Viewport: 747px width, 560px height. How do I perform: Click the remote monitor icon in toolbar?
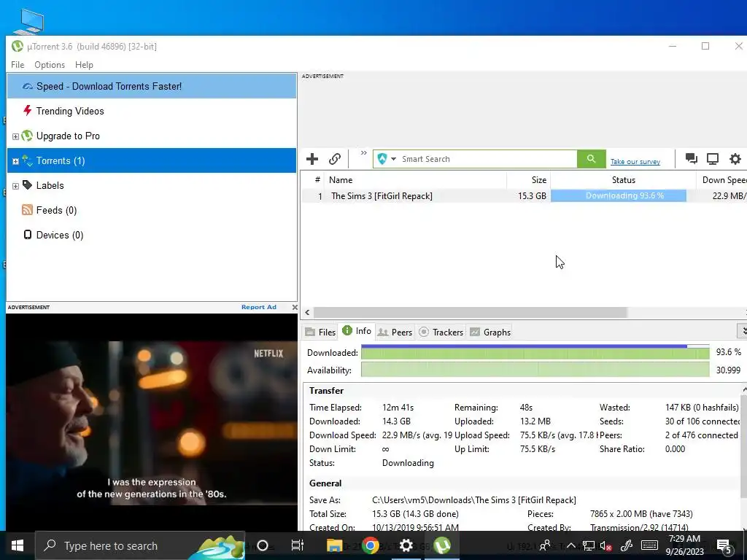click(713, 158)
